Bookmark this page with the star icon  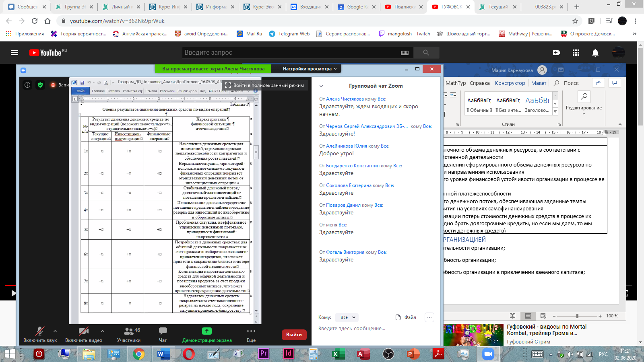tap(575, 21)
